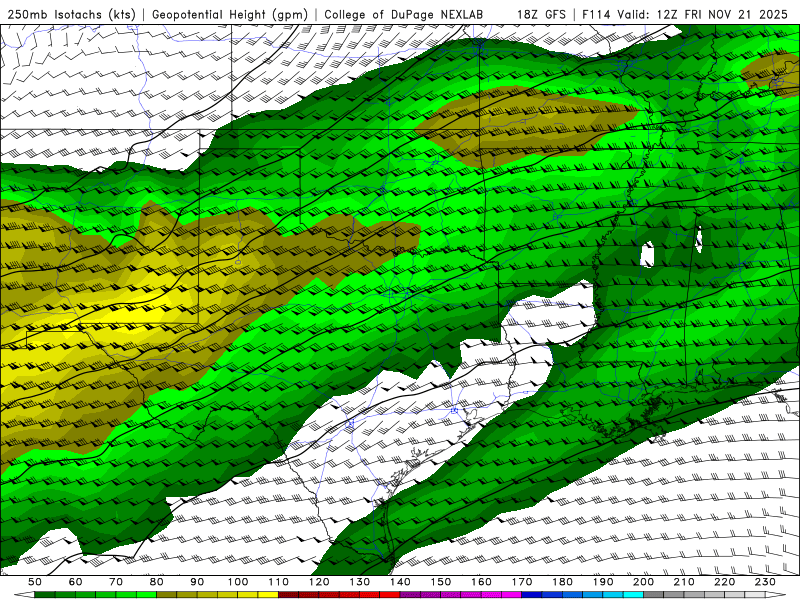800x600 pixels.
Task: Click the bright green swatch just before the 80 label
Action: click(x=146, y=595)
